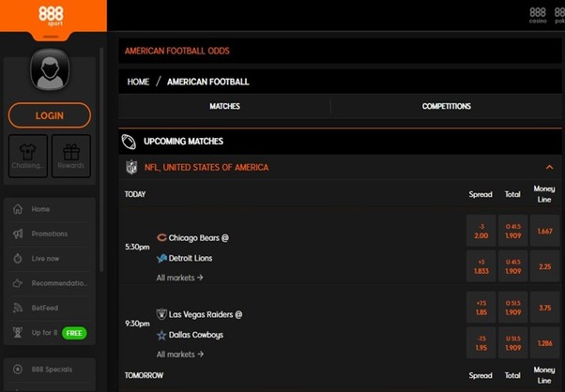The width and height of the screenshot is (565, 392).
Task: Open All markets for Bears at Lions
Action: pyautogui.click(x=179, y=278)
